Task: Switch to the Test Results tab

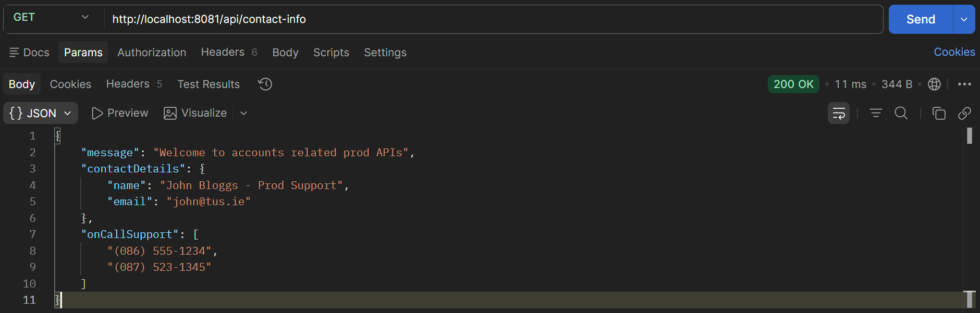Action: 209,84
